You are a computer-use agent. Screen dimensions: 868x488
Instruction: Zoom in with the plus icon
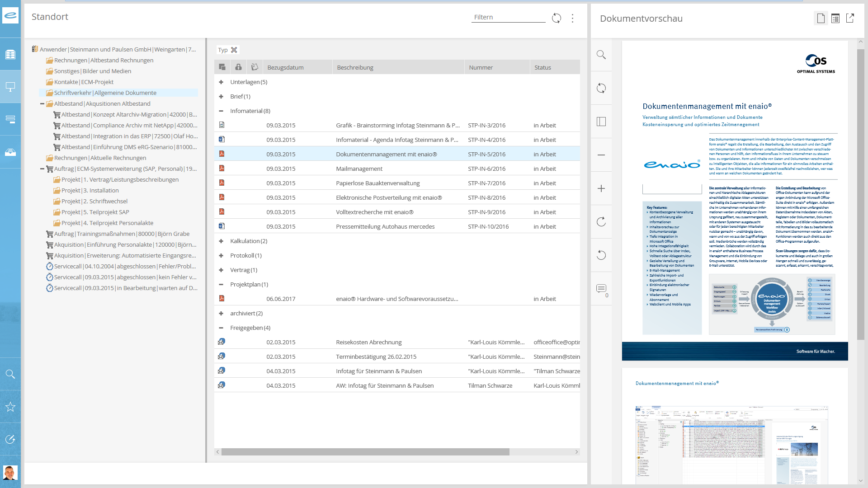[601, 188]
